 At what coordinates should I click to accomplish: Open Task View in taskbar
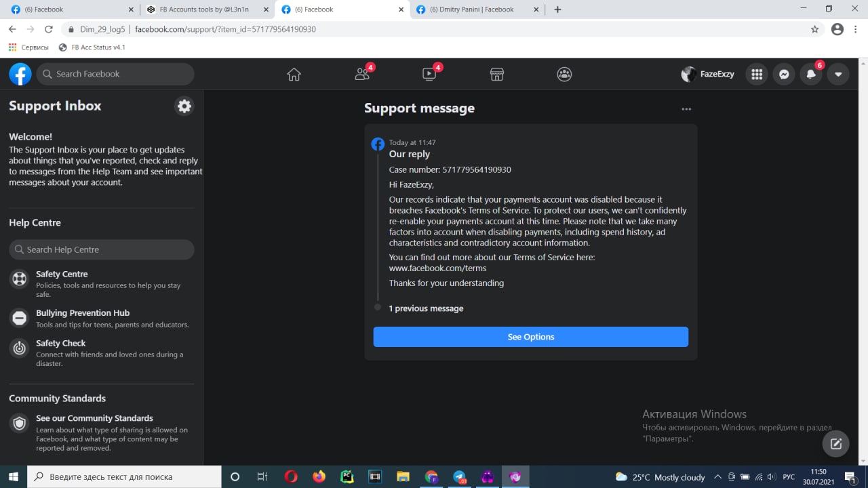pyautogui.click(x=262, y=476)
